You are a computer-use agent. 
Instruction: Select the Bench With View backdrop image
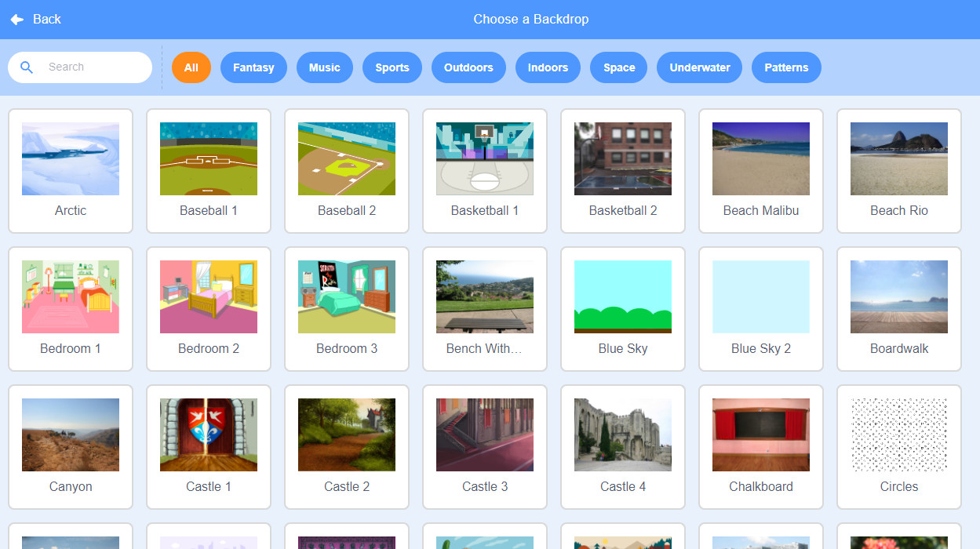485,296
